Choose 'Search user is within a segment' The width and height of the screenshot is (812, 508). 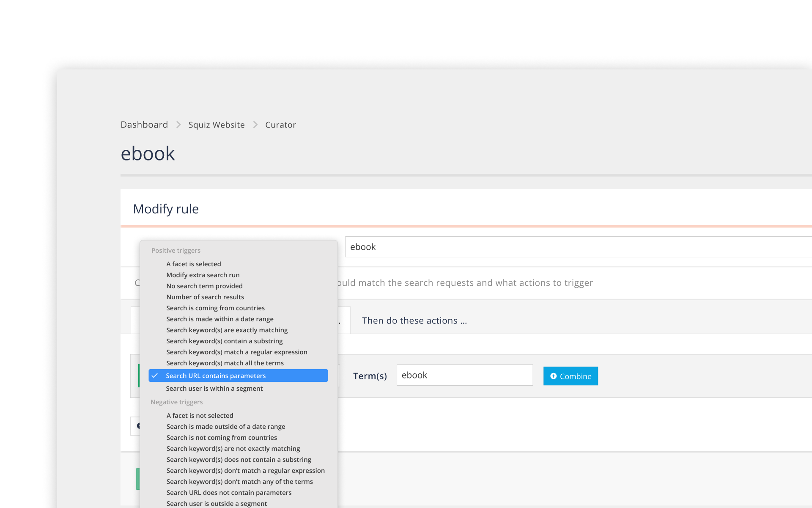click(214, 388)
